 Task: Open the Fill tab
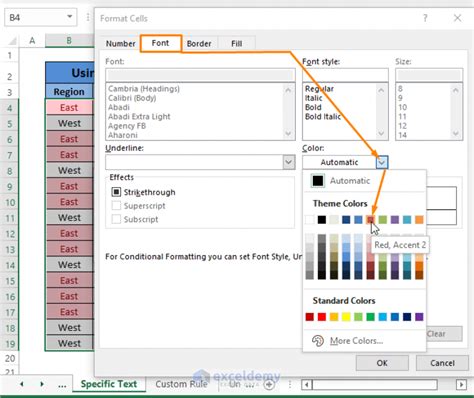point(237,44)
